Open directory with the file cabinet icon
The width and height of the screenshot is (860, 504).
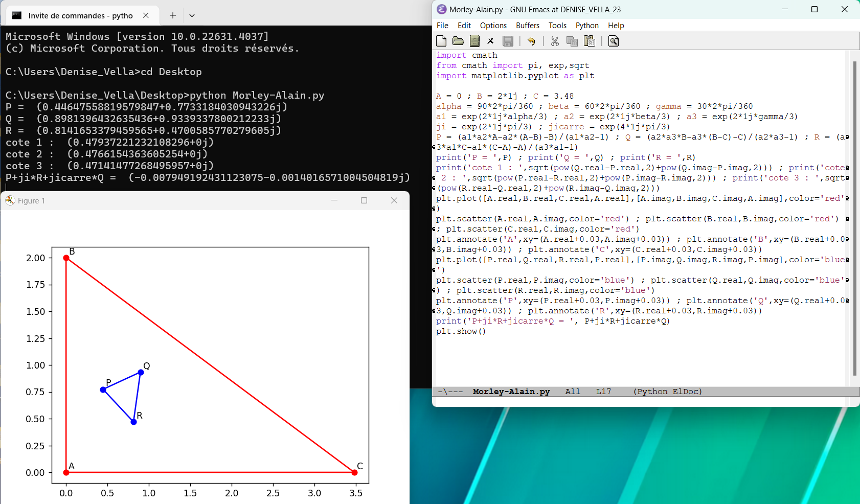[x=474, y=41]
